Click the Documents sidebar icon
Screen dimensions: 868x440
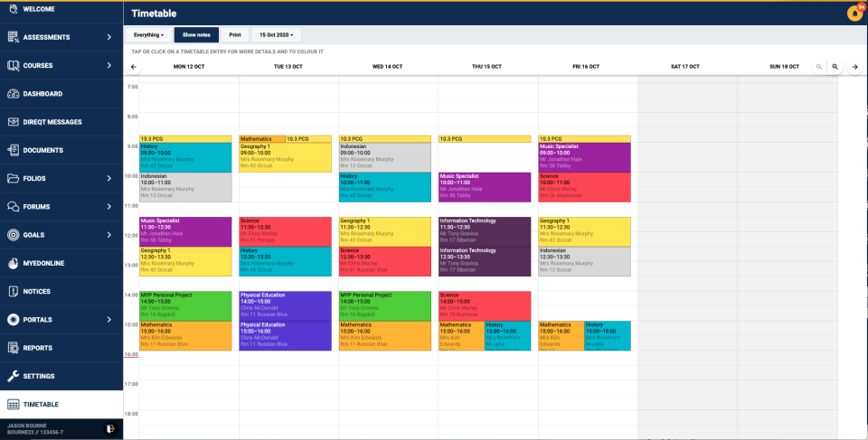pos(14,150)
